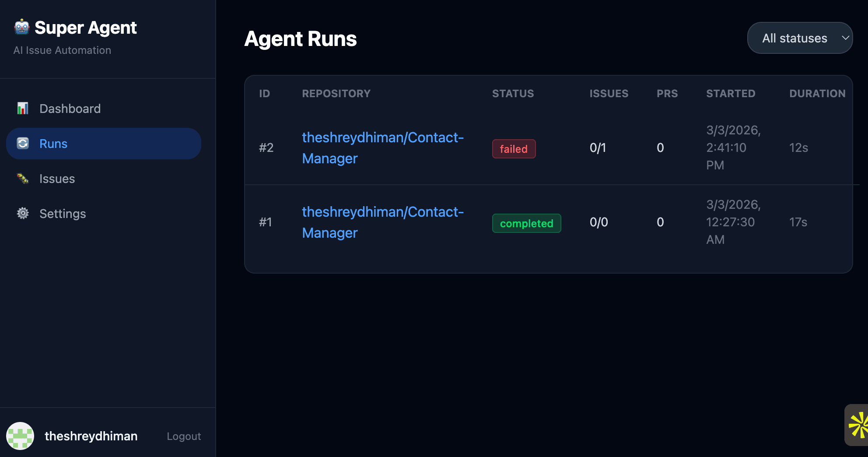Image resolution: width=868 pixels, height=457 pixels.
Task: Click Logout at the bottom of sidebar
Action: pos(183,436)
